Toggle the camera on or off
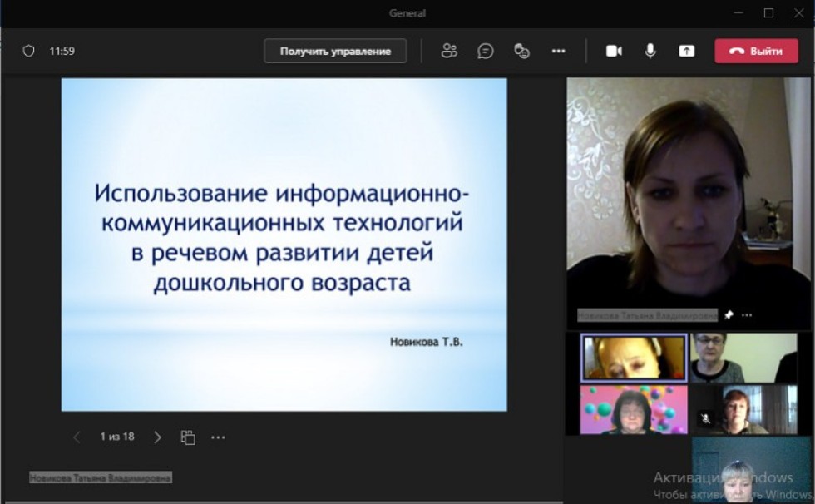Image resolution: width=815 pixels, height=504 pixels. pos(614,51)
